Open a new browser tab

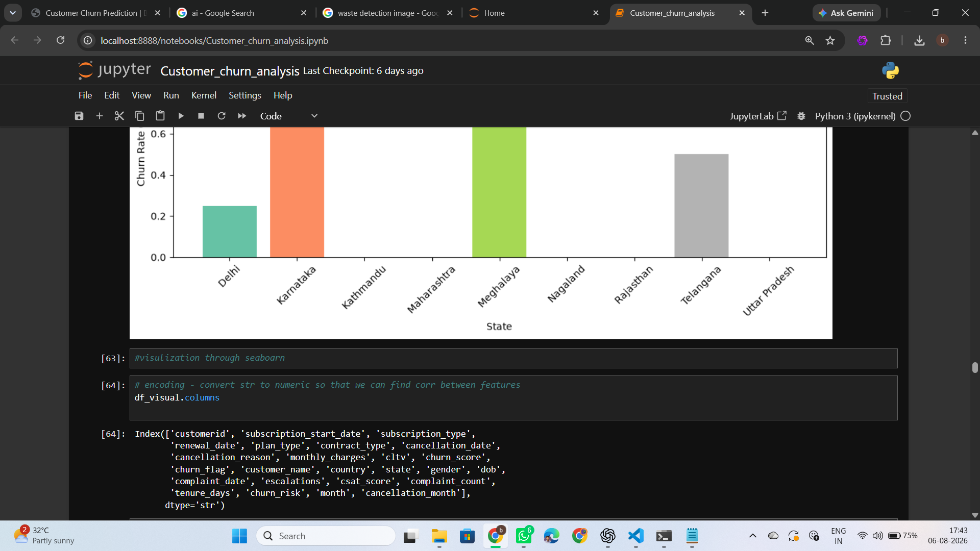click(x=765, y=13)
